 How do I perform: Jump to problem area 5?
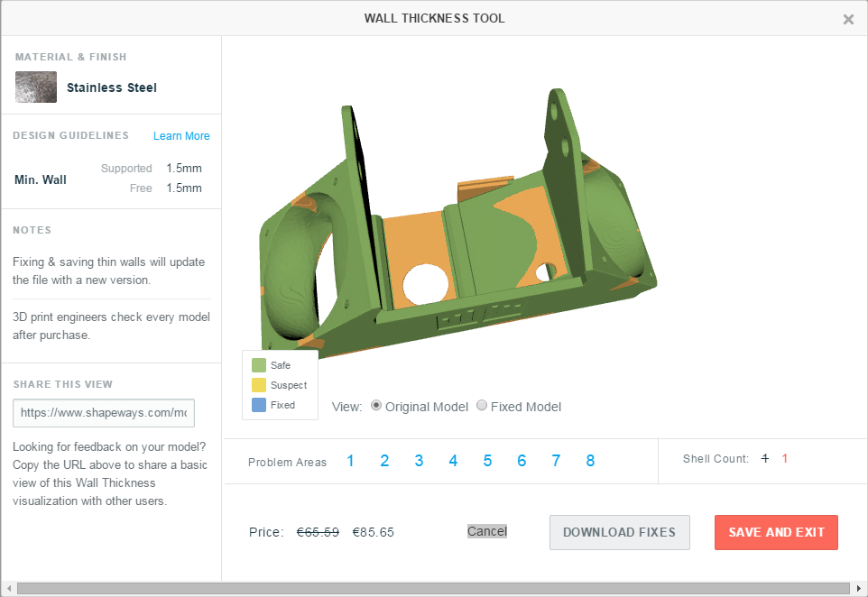point(487,460)
